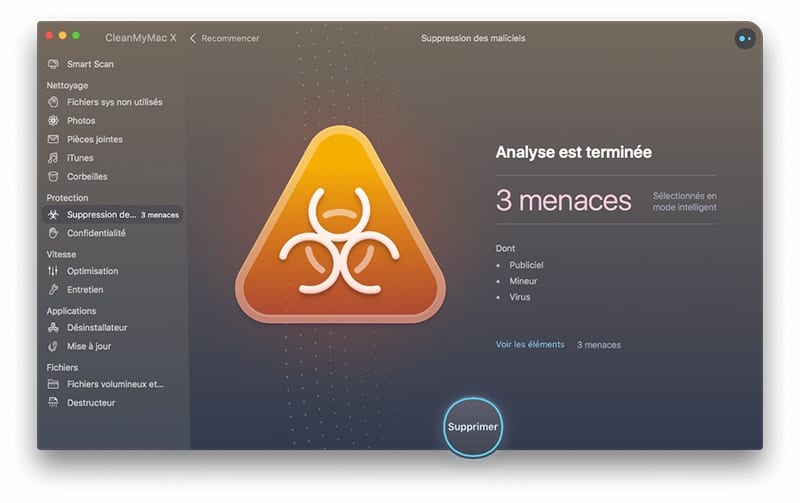Click the Fichiers section header
This screenshot has height=503, width=800.
62,368
